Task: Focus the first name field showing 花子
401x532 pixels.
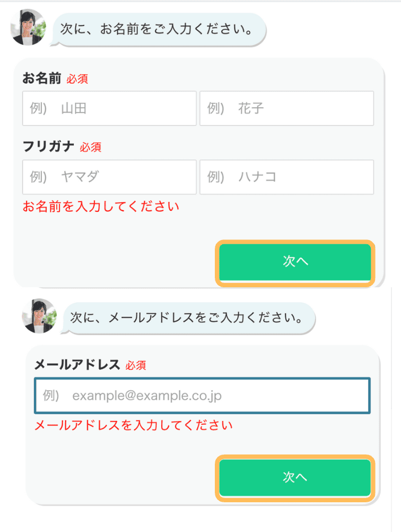Action: [286, 109]
